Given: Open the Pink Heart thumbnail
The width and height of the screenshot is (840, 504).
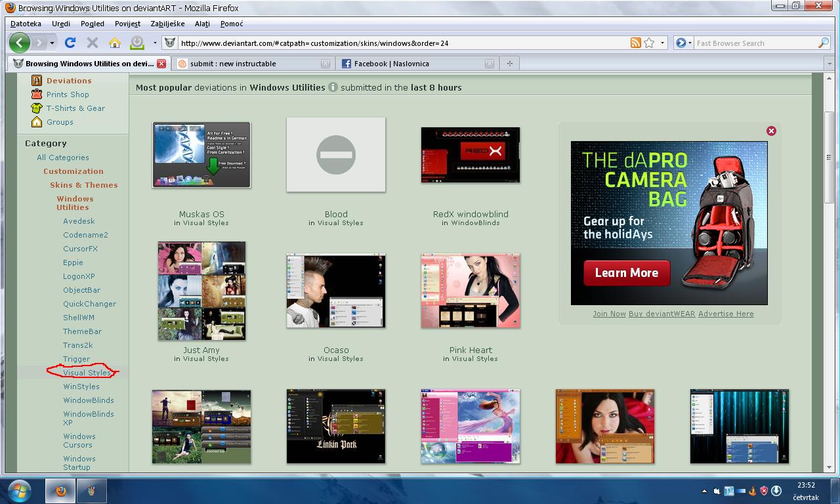Looking at the screenshot, I should (471, 291).
